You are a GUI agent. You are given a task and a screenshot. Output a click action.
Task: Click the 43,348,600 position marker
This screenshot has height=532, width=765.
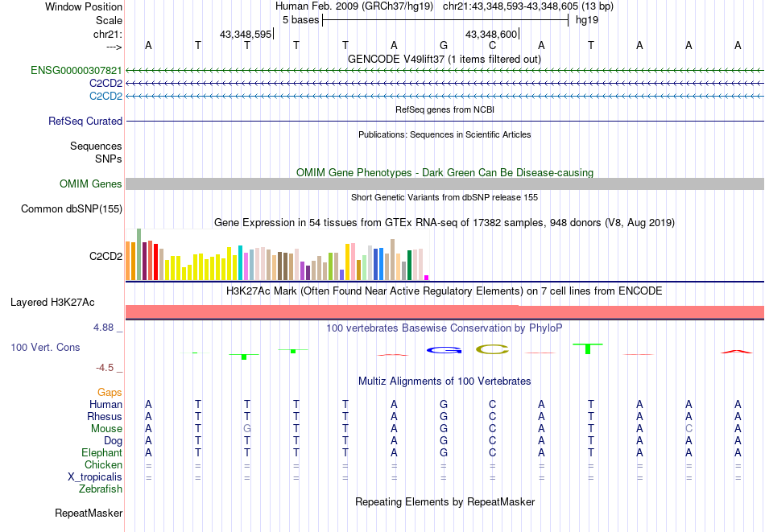(491, 34)
